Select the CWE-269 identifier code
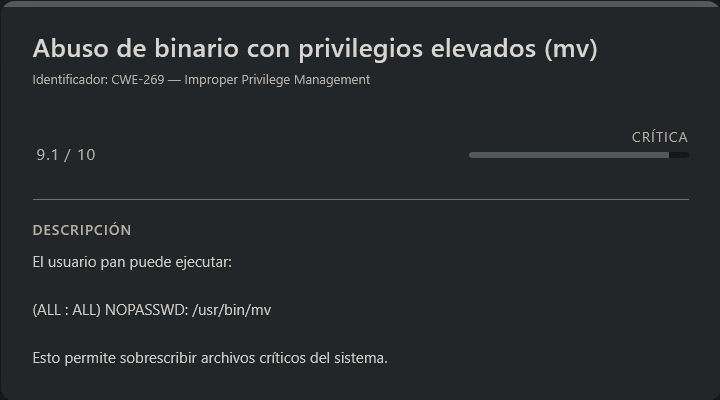Image resolution: width=720 pixels, height=400 pixels. pyautogui.click(x=138, y=80)
